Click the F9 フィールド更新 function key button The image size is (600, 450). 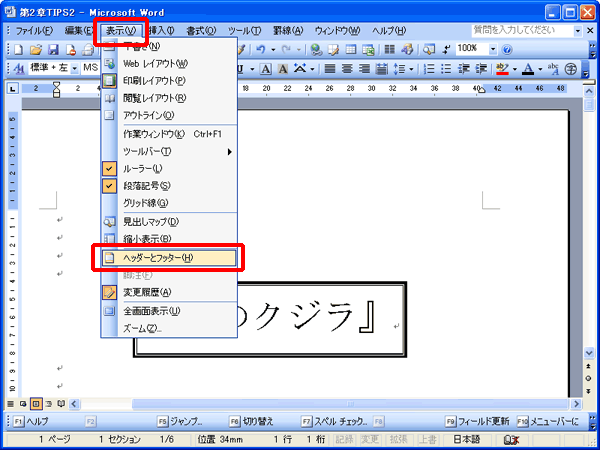(478, 421)
